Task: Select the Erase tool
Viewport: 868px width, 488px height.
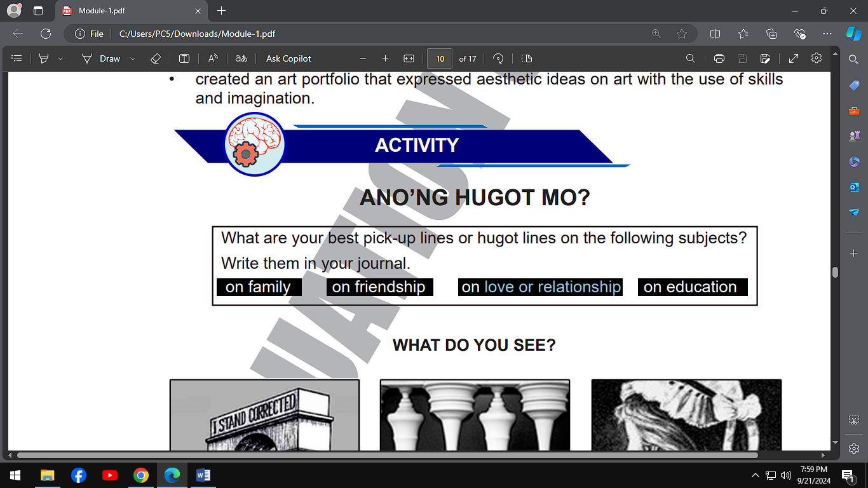Action: (156, 58)
